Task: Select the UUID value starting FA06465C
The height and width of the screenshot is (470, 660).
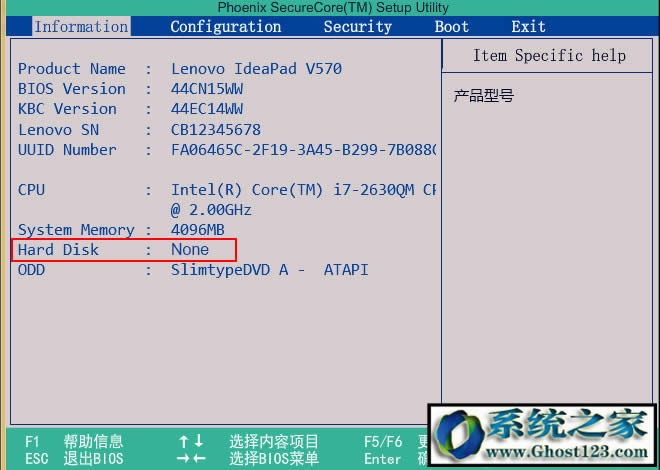Action: tap(303, 149)
